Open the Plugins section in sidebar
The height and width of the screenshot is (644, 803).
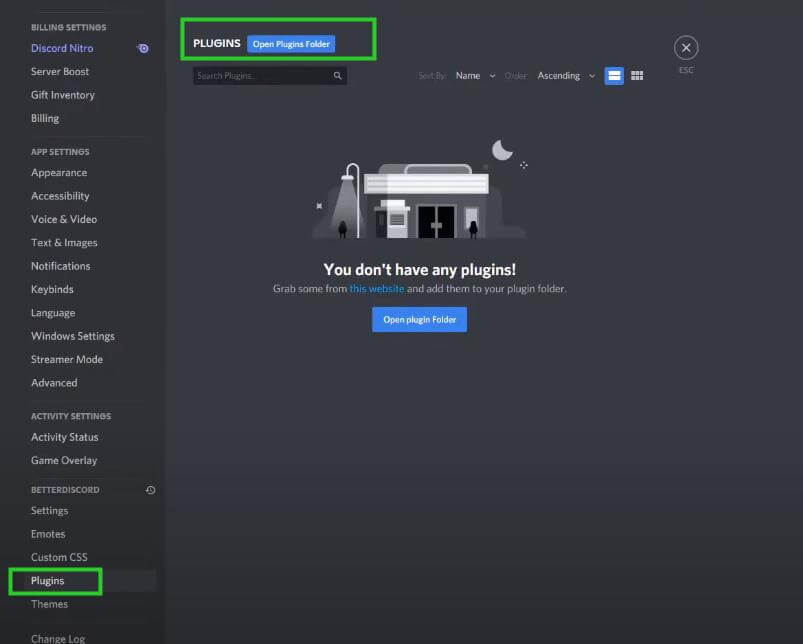coord(48,581)
